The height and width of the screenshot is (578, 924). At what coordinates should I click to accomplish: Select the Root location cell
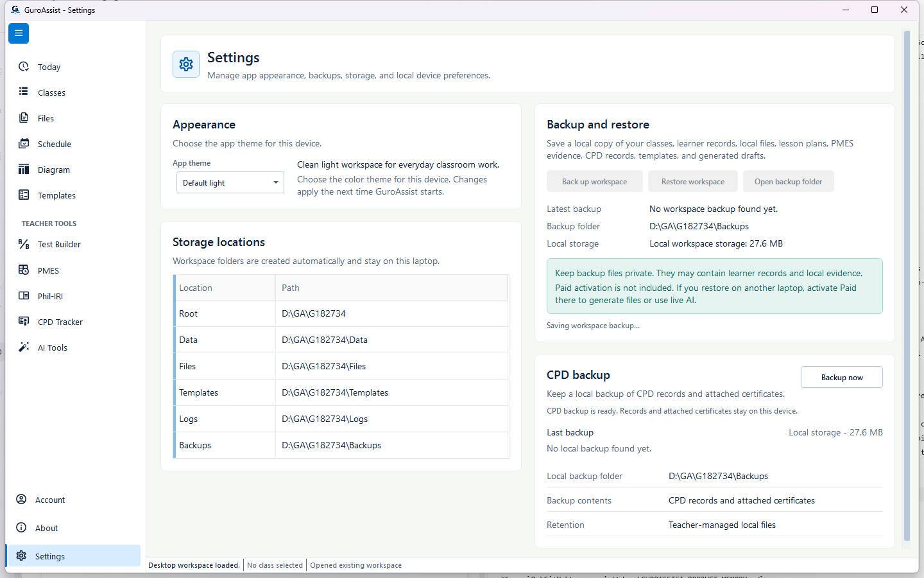coord(225,313)
